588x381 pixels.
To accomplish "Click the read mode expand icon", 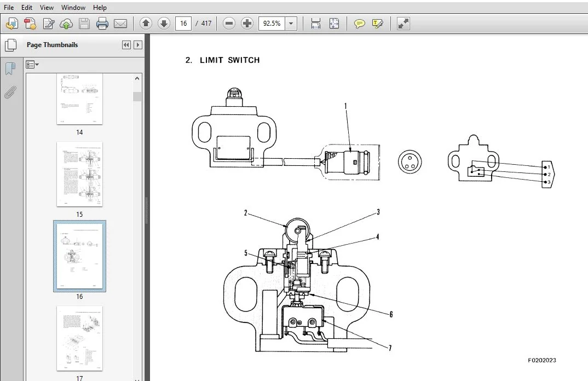I will [x=403, y=24].
